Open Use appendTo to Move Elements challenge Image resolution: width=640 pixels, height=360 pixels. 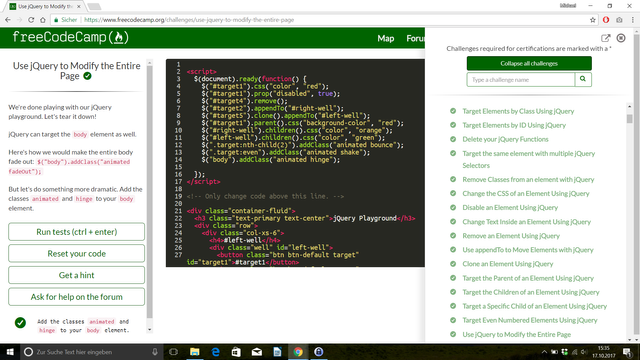[528, 250]
